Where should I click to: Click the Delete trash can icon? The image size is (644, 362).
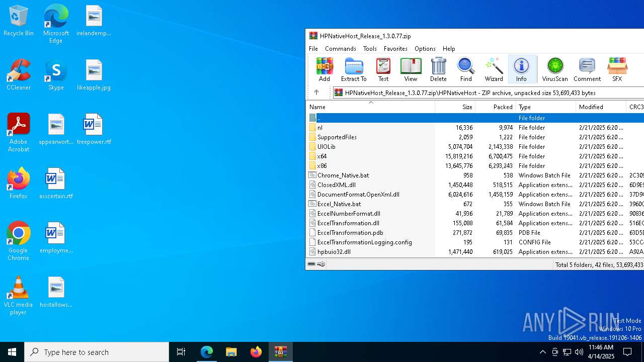[438, 69]
